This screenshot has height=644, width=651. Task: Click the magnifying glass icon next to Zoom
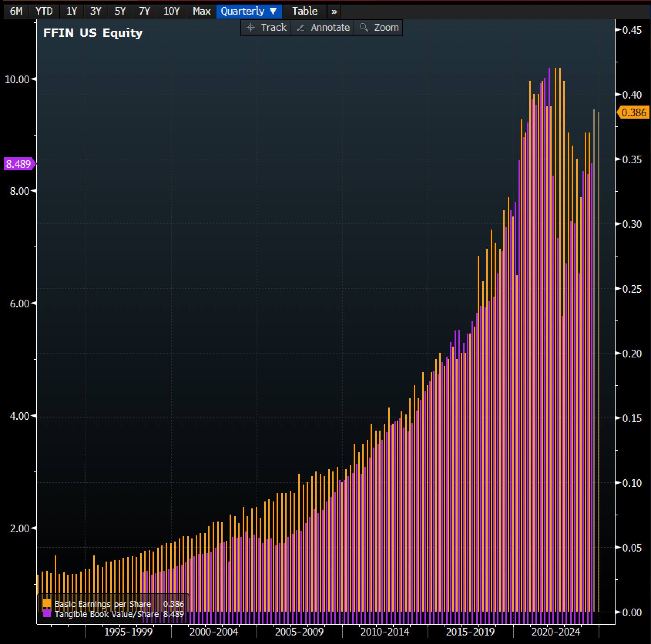click(x=364, y=27)
